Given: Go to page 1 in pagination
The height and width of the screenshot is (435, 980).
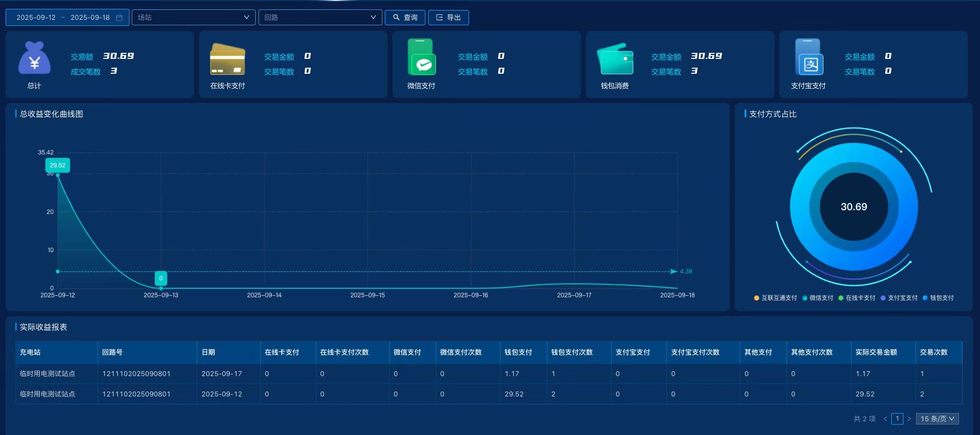Looking at the screenshot, I should click(x=897, y=419).
